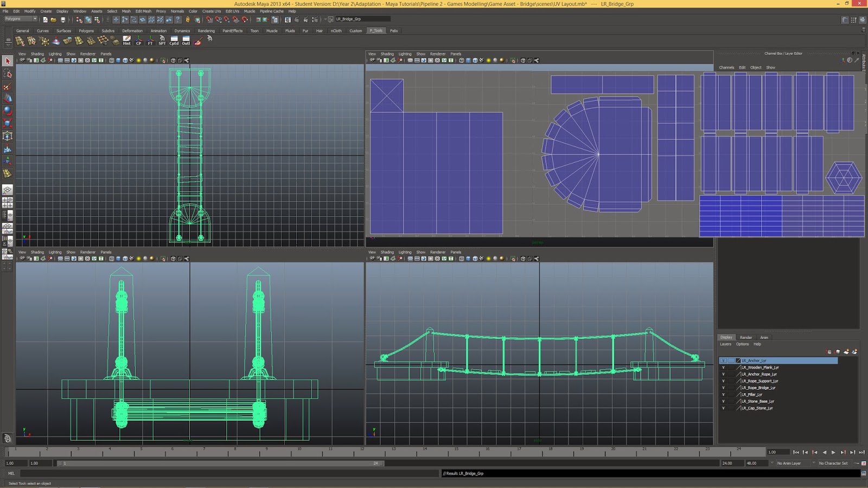The width and height of the screenshot is (868, 488).
Task: Hide the LR_Rope_Bridge_Lyr layer
Action: (723, 388)
